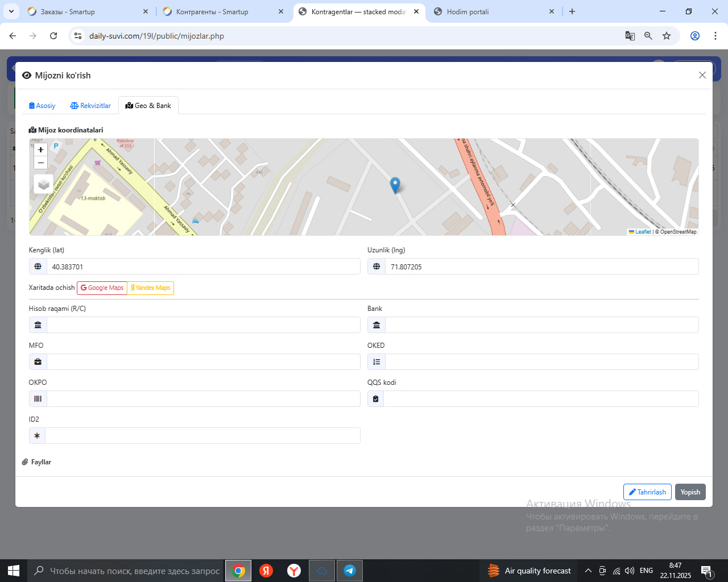Open the Chrome three-dot menu
Screen dimensions: 728x582
click(x=715, y=36)
